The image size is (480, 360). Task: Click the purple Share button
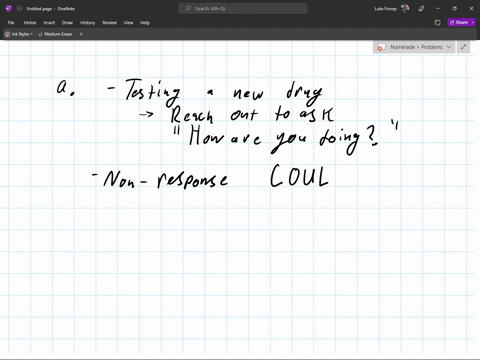(459, 22)
